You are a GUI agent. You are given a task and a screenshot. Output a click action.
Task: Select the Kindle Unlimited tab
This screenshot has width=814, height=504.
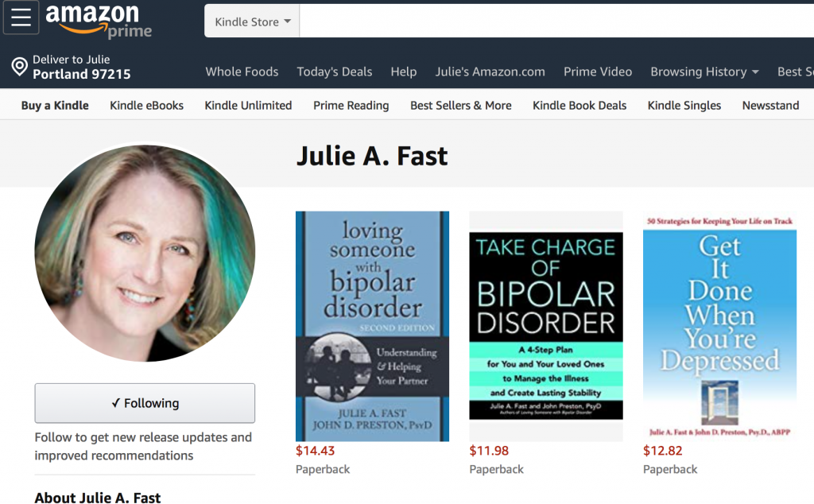pos(248,106)
